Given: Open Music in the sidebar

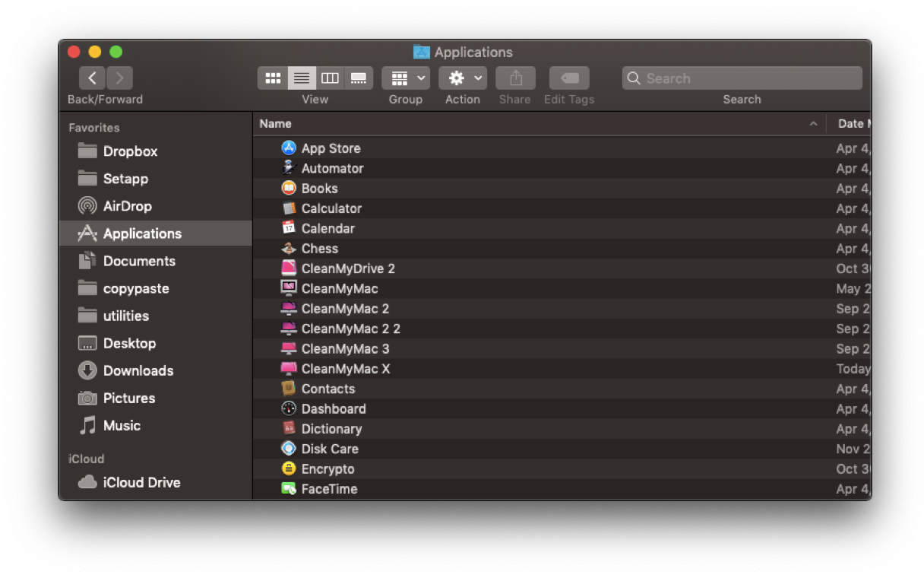Looking at the screenshot, I should pos(155,425).
